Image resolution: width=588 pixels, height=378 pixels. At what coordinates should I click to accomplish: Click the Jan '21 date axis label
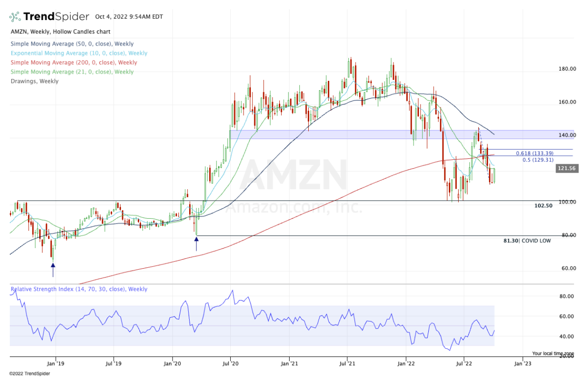point(289,364)
